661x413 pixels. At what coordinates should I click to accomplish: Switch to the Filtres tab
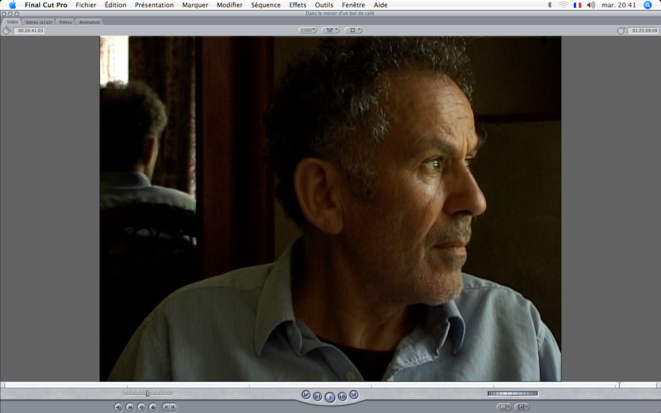click(x=65, y=22)
